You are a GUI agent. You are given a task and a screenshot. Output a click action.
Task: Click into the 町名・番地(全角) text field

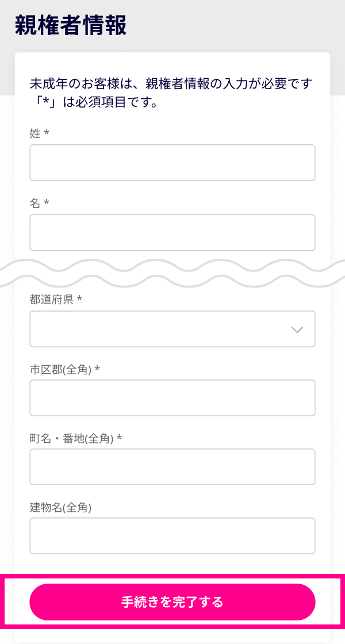tap(172, 466)
